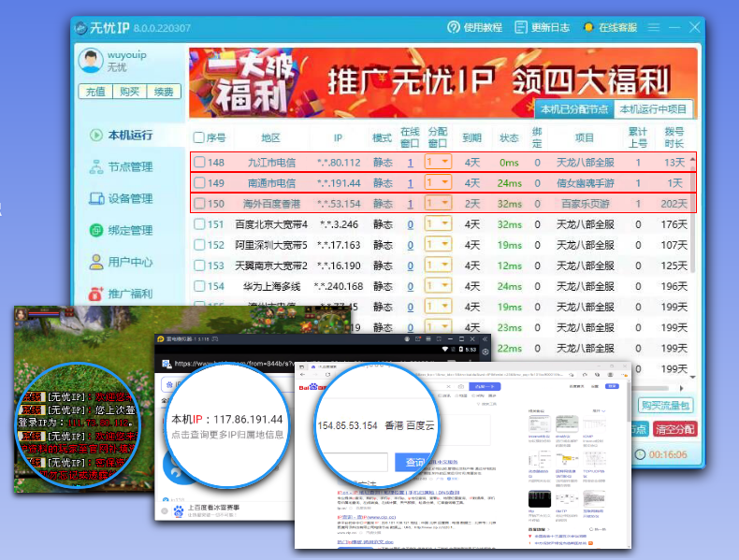Click the horizontal scrollbar right arrow

coord(682,388)
